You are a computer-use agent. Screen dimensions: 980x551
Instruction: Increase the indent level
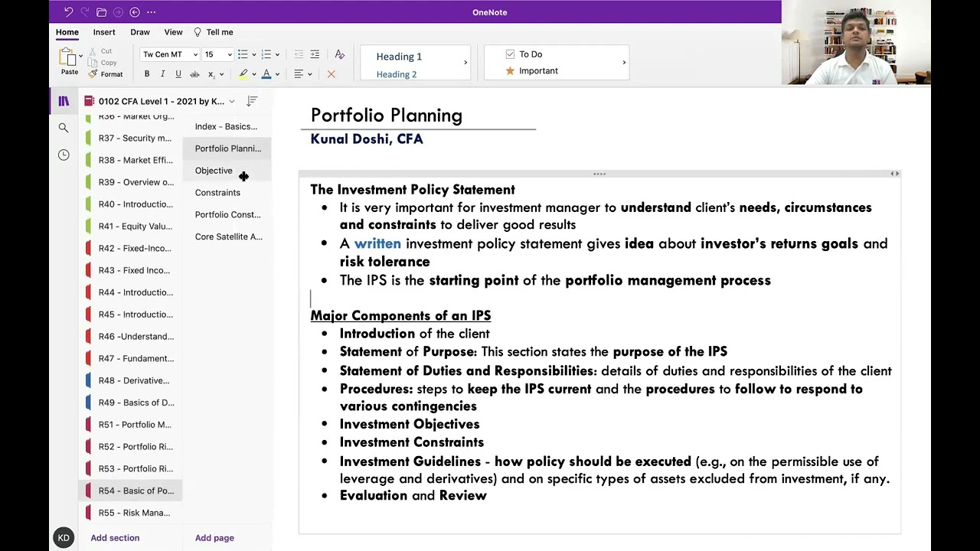pyautogui.click(x=315, y=54)
